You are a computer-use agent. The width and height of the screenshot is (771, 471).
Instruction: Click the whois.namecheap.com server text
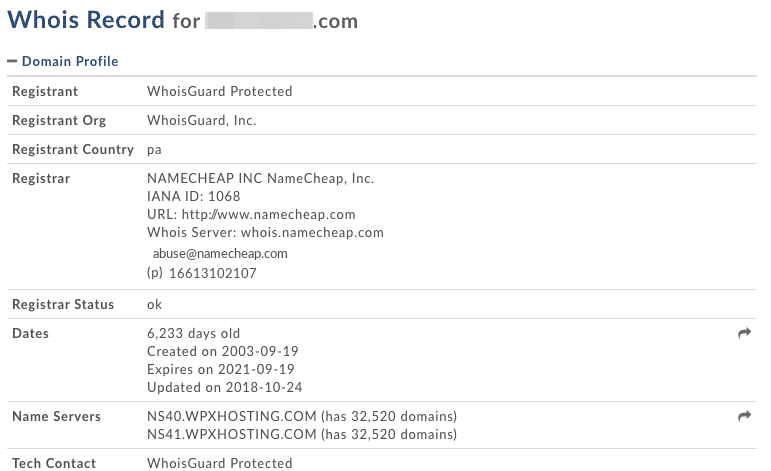tap(312, 232)
